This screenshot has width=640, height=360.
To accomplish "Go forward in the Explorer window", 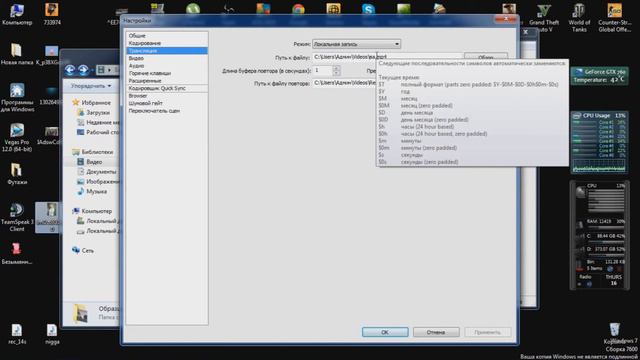I will coord(83,70).
